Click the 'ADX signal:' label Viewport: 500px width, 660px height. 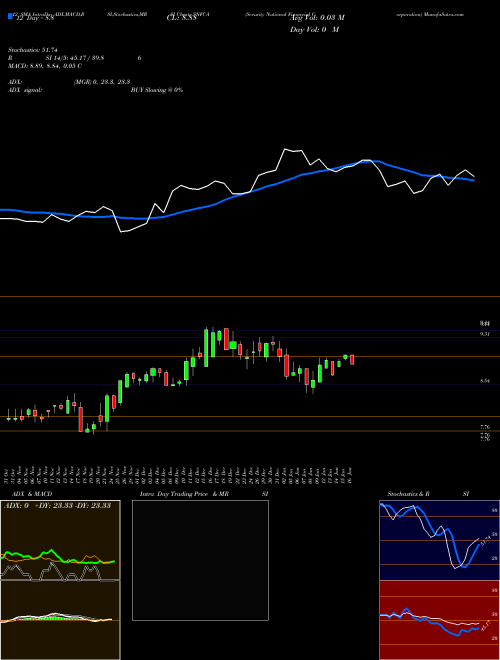pyautogui.click(x=25, y=90)
